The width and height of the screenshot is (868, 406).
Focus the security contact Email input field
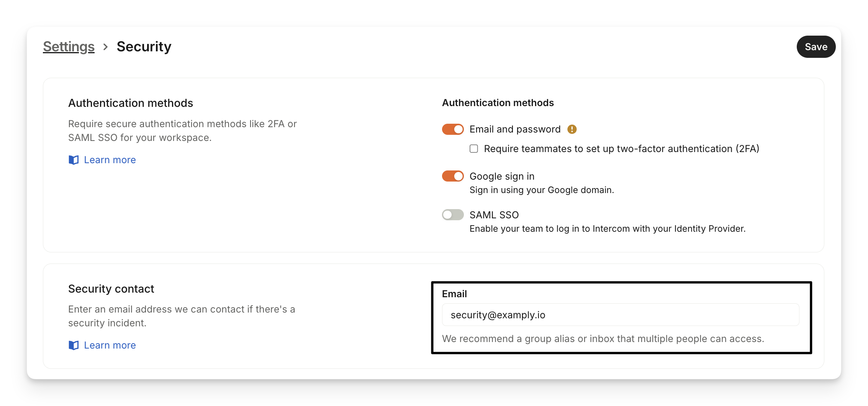[620, 315]
